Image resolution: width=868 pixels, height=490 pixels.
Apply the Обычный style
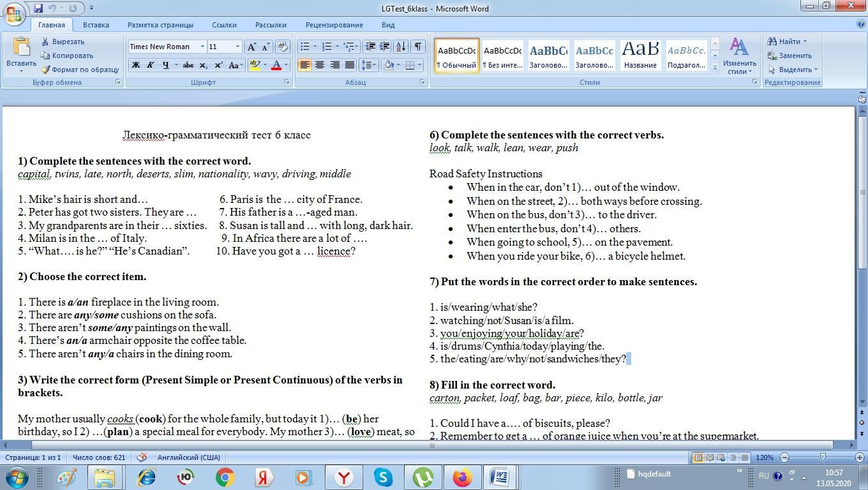tap(456, 55)
